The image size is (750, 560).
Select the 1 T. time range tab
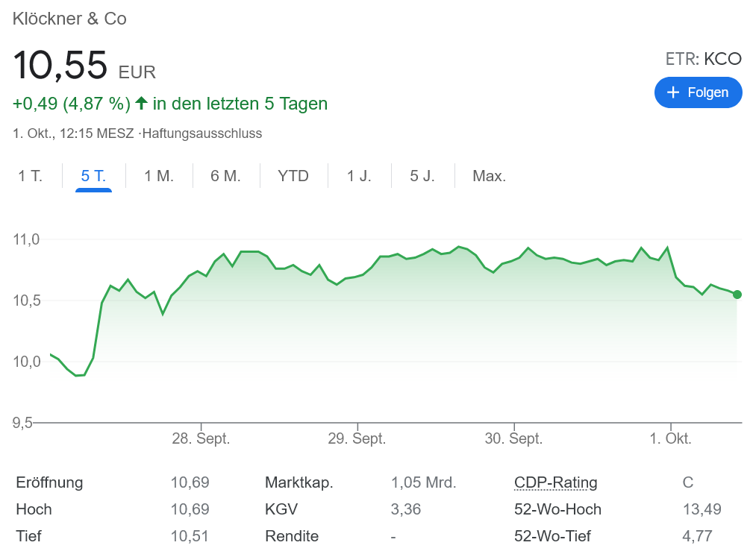pos(31,177)
